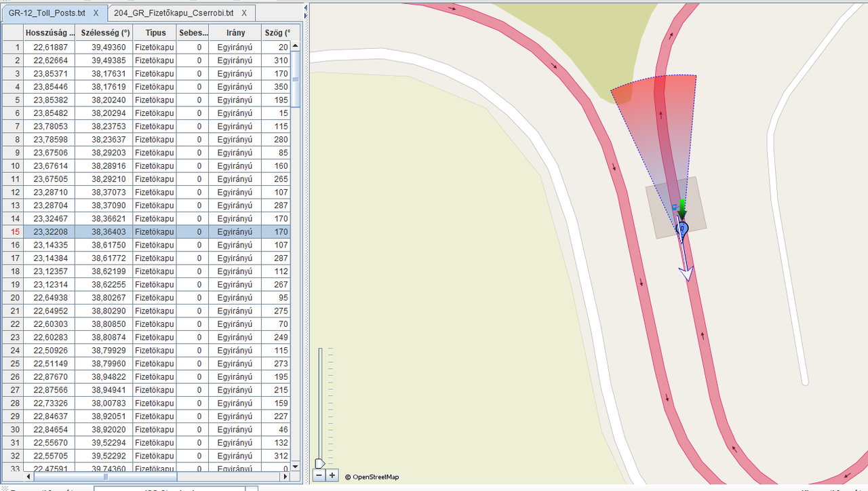Select the latitude cell 38,80267
The height and width of the screenshot is (491, 868).
click(x=103, y=298)
